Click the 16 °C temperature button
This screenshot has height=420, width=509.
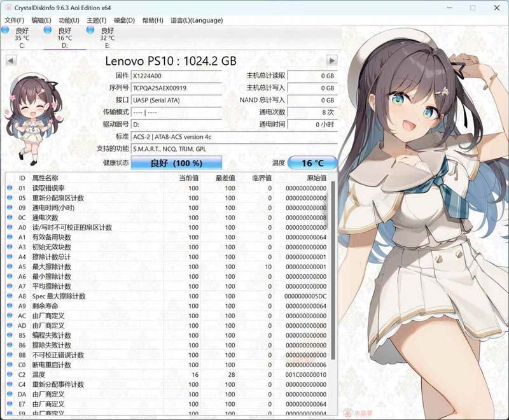(312, 163)
